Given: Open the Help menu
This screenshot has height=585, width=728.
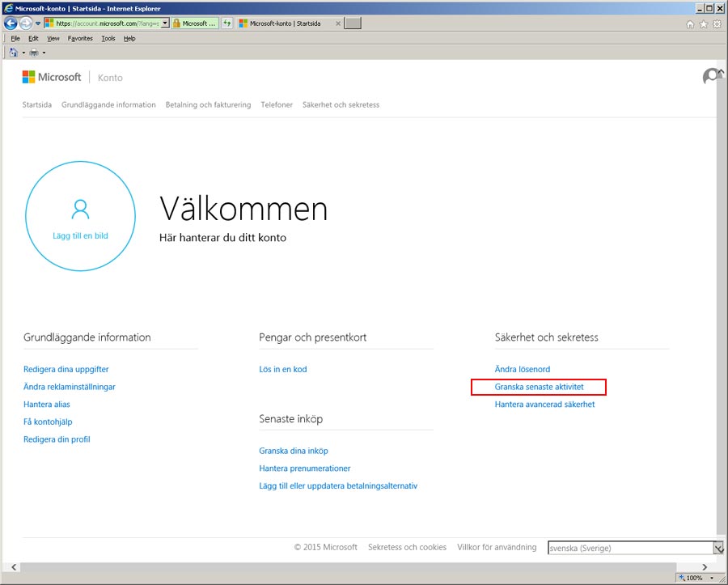Looking at the screenshot, I should pos(129,39).
